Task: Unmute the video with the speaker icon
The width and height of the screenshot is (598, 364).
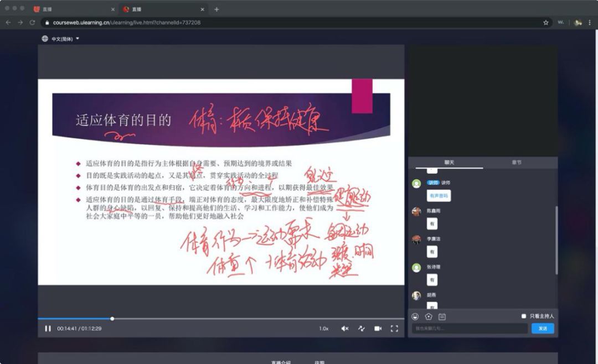Action: tap(344, 329)
